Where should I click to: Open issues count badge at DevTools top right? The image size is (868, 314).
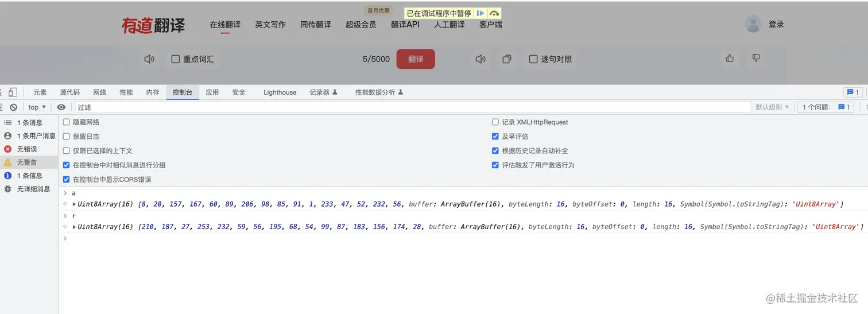852,92
